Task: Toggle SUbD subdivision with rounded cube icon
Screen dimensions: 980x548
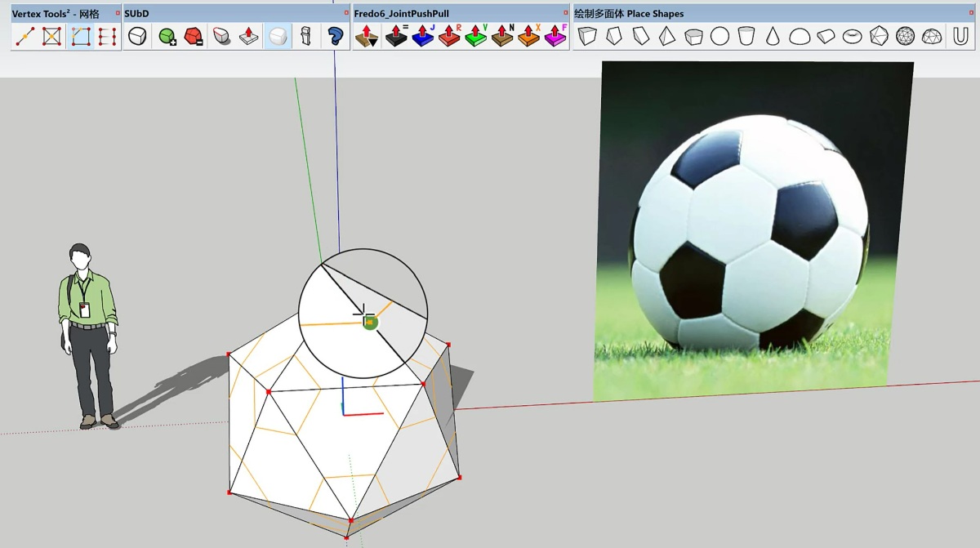Action: click(138, 36)
